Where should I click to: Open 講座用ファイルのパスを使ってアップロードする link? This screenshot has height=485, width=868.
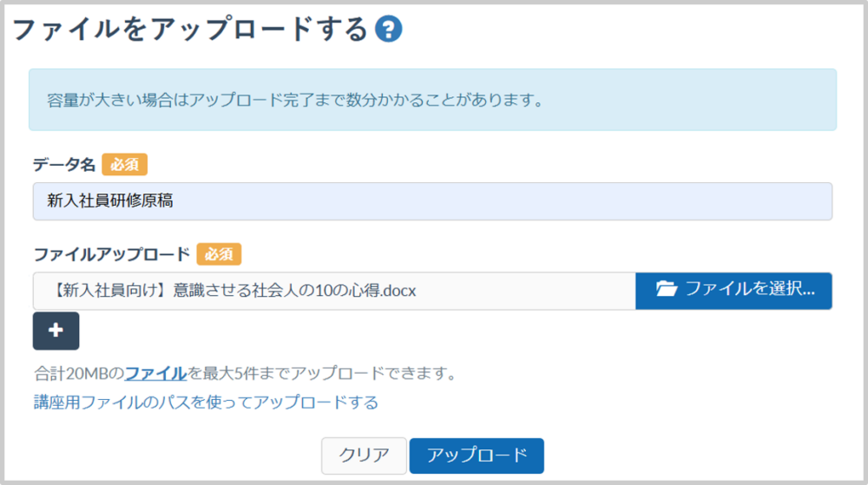(x=205, y=403)
